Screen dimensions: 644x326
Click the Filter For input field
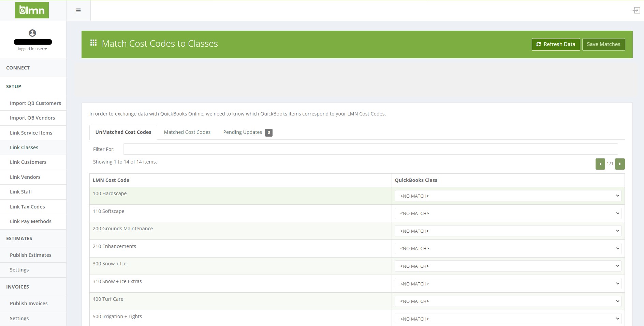pos(370,149)
